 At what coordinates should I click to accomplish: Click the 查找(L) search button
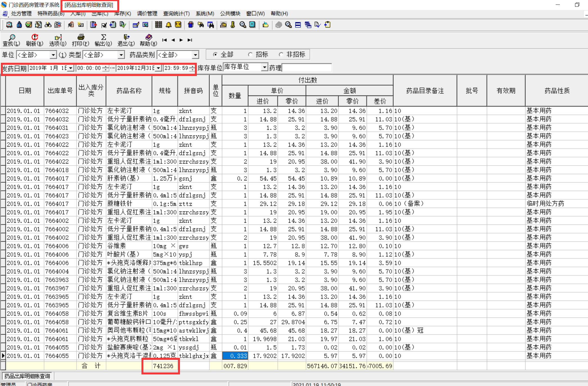click(11, 40)
